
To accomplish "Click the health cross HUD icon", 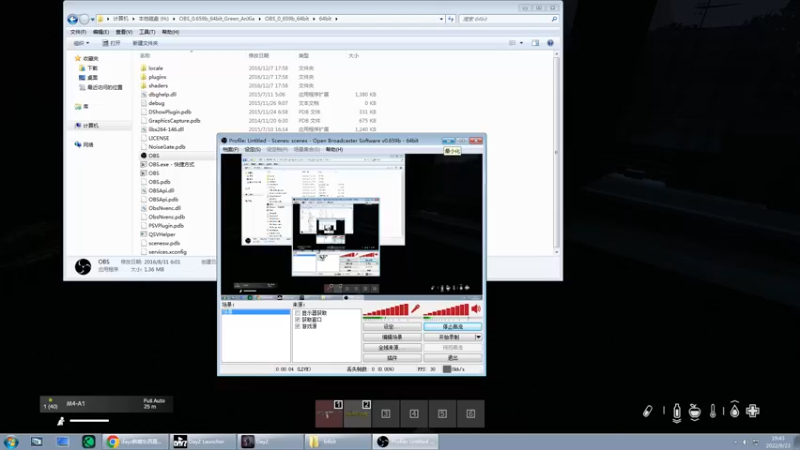I will pos(753,411).
